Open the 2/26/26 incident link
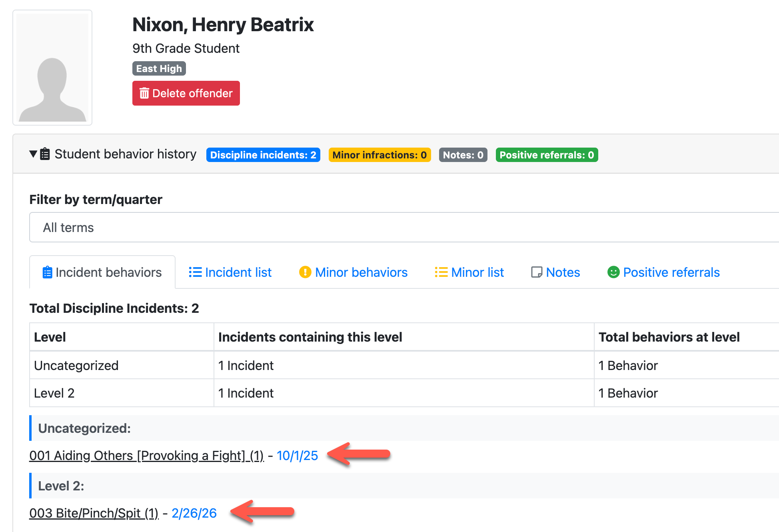The height and width of the screenshot is (532, 779). tap(194, 513)
